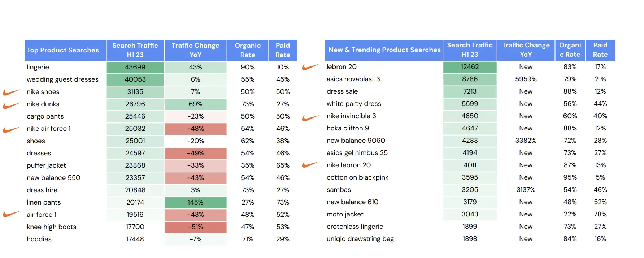Viewport: 644px width, 258px height.
Task: Select the wedding guest dresses row label
Action: point(62,79)
